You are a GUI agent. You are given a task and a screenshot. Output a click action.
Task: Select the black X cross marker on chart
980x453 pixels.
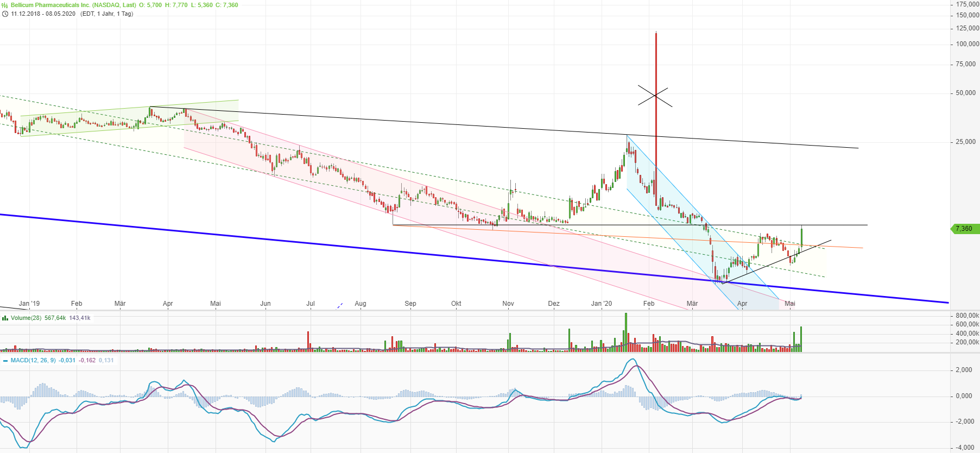coord(655,96)
